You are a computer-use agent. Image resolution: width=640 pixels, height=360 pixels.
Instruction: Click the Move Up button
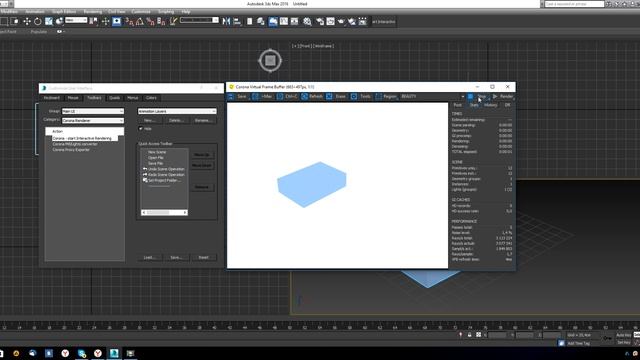coord(202,155)
